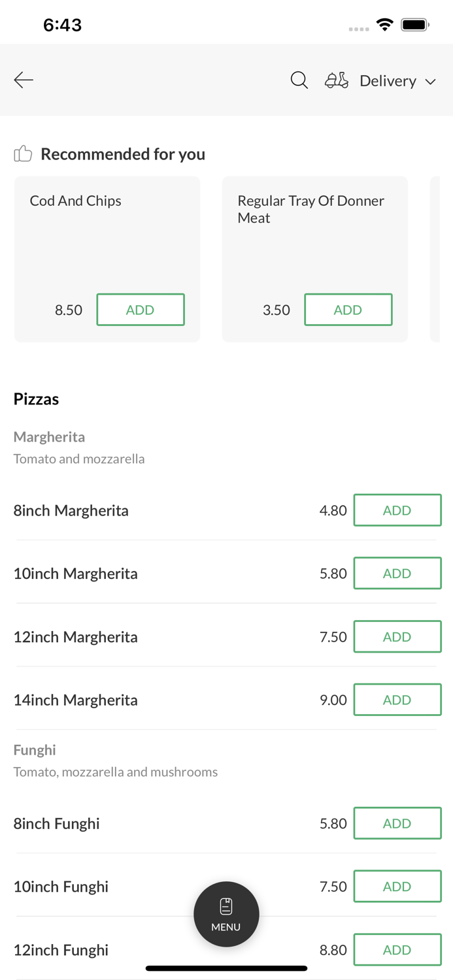Screen dimensions: 453x980
Task: Add Cod And Chips to order
Action: tap(141, 310)
